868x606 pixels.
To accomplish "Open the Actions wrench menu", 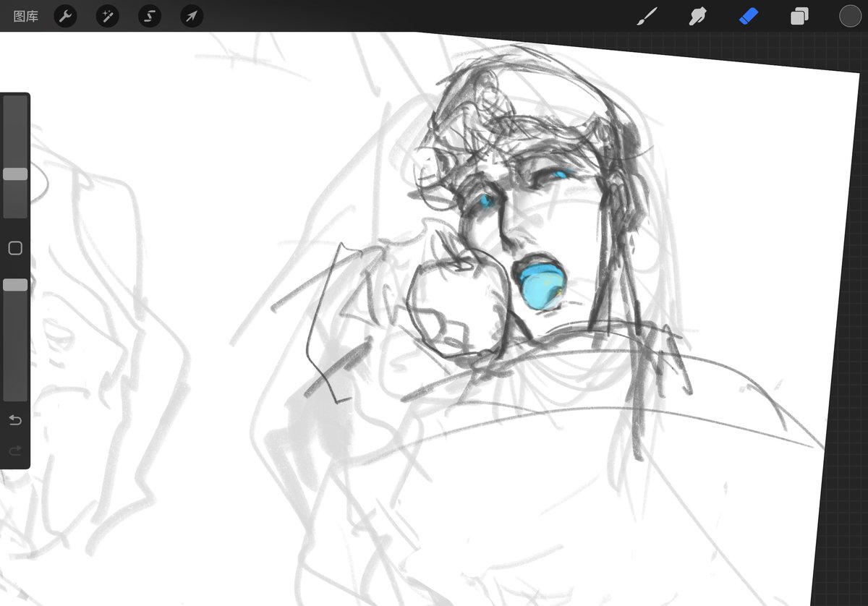I will point(65,16).
